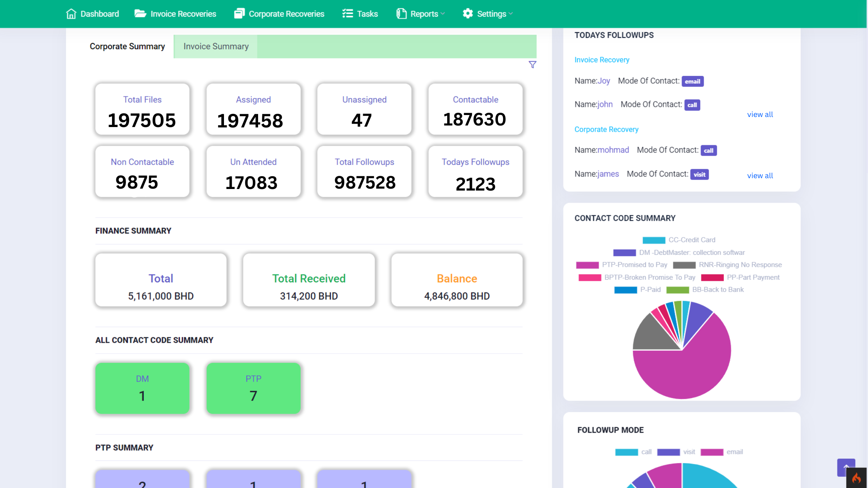The image size is (868, 488).
Task: Expand the Reports dropdown chevron
Action: tap(443, 14)
